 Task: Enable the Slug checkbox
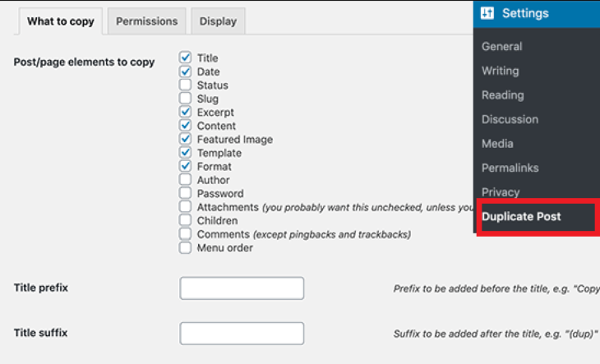click(x=185, y=99)
